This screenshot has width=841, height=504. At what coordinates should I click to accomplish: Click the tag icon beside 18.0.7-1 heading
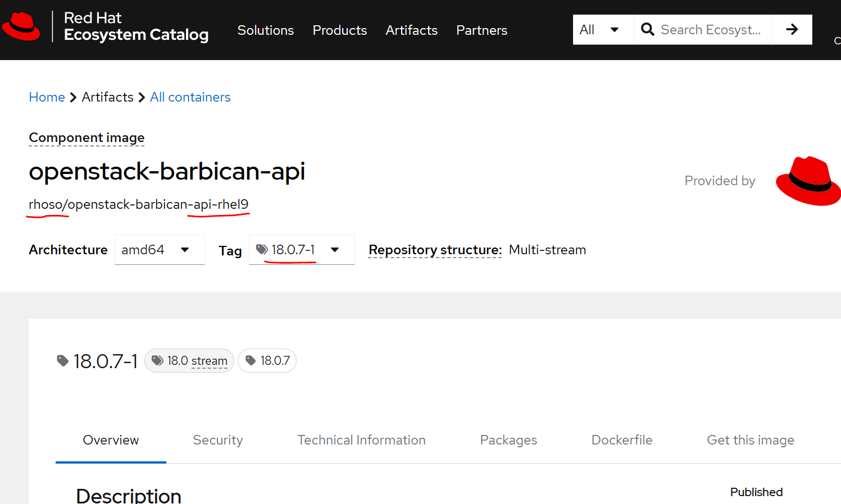point(63,361)
